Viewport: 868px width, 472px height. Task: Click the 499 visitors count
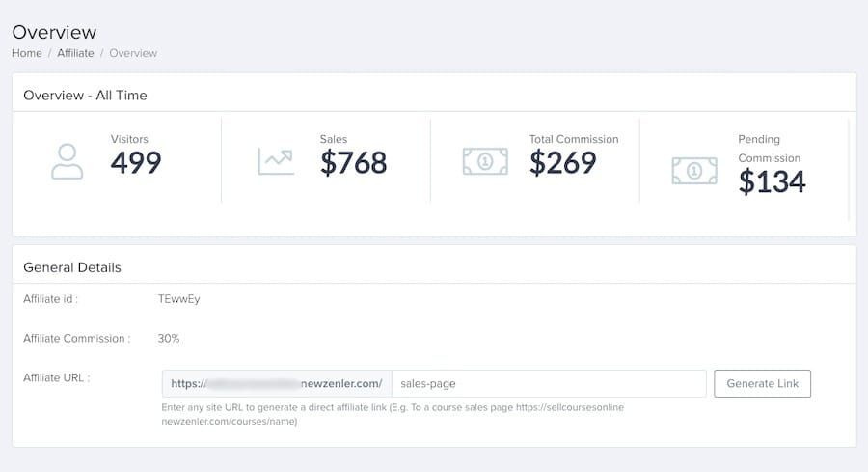point(136,163)
